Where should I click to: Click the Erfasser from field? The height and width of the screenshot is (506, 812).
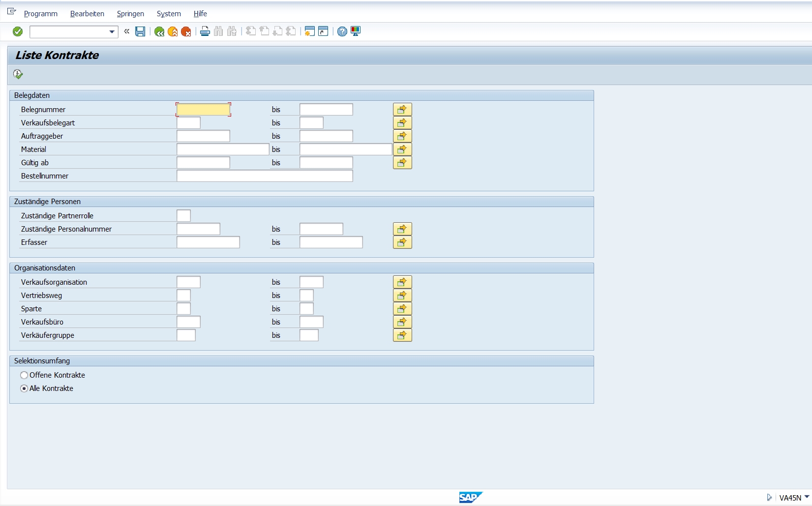pyautogui.click(x=208, y=242)
